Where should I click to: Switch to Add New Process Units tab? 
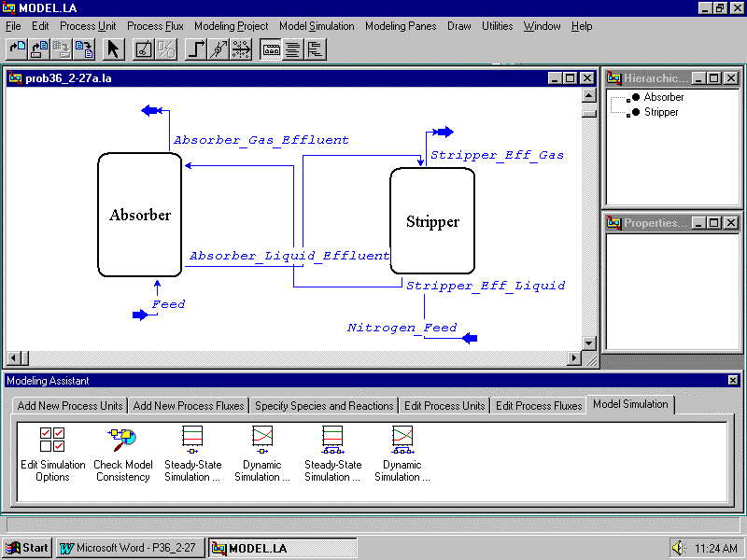click(x=70, y=406)
